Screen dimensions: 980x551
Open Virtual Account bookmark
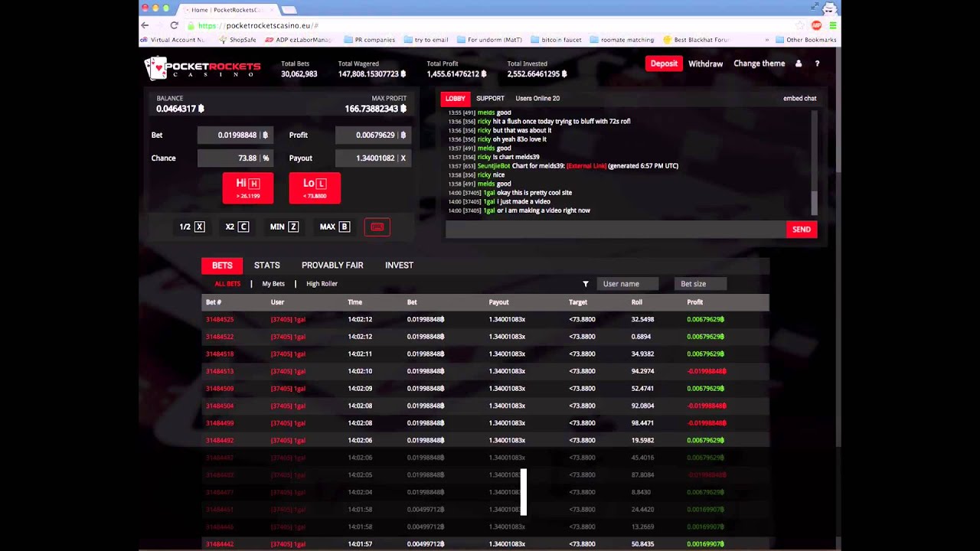[x=172, y=40]
